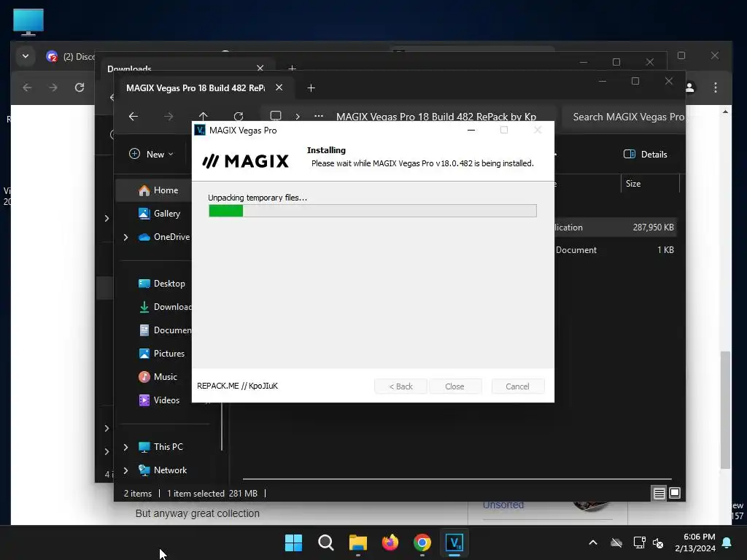Expand the This PC tree node
This screenshot has height=560, width=747.
point(125,447)
